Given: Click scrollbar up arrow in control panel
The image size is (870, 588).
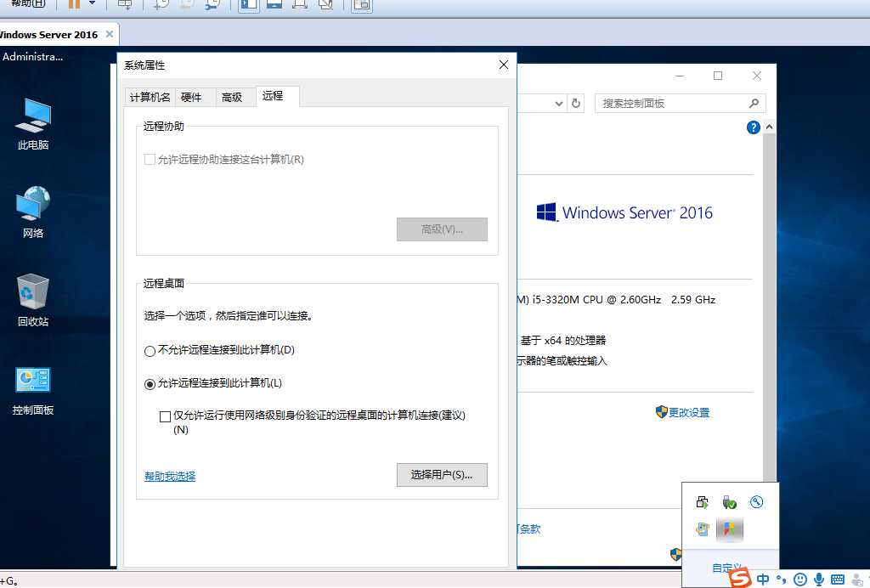Looking at the screenshot, I should coord(770,127).
